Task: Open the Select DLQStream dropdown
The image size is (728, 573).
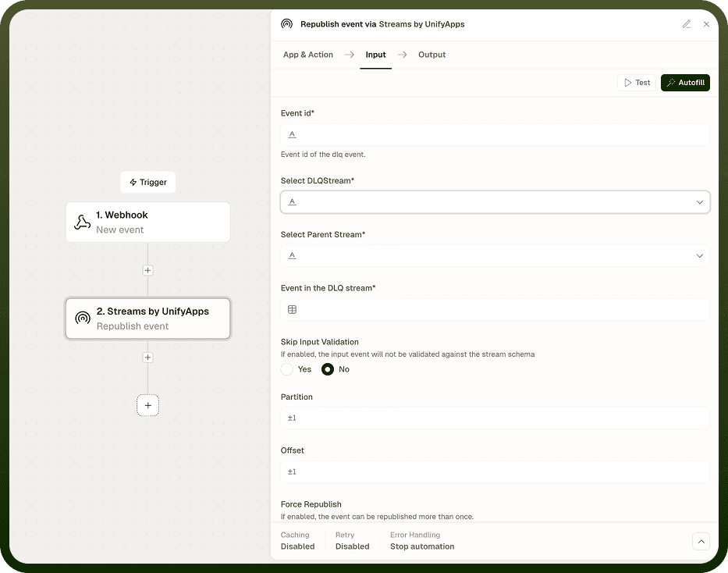Action: tap(495, 202)
